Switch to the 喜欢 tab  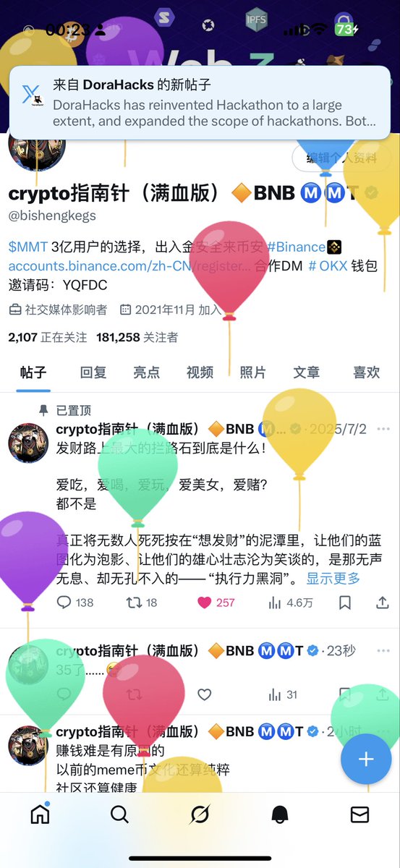(x=366, y=372)
